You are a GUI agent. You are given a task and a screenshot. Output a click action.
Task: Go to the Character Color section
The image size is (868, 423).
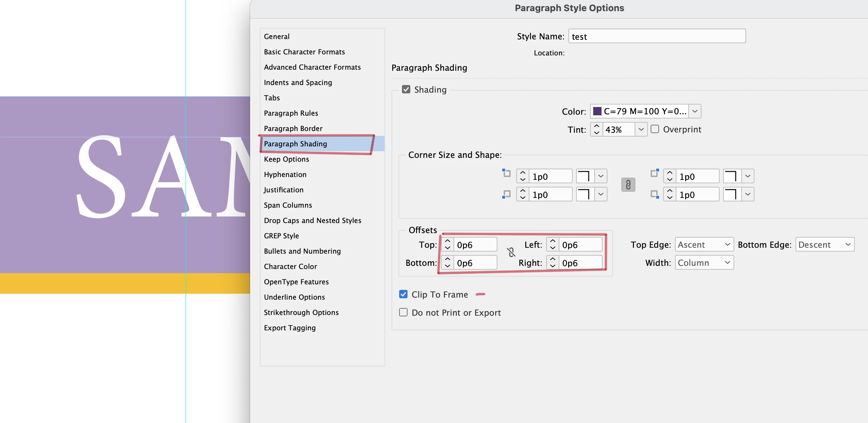click(290, 267)
